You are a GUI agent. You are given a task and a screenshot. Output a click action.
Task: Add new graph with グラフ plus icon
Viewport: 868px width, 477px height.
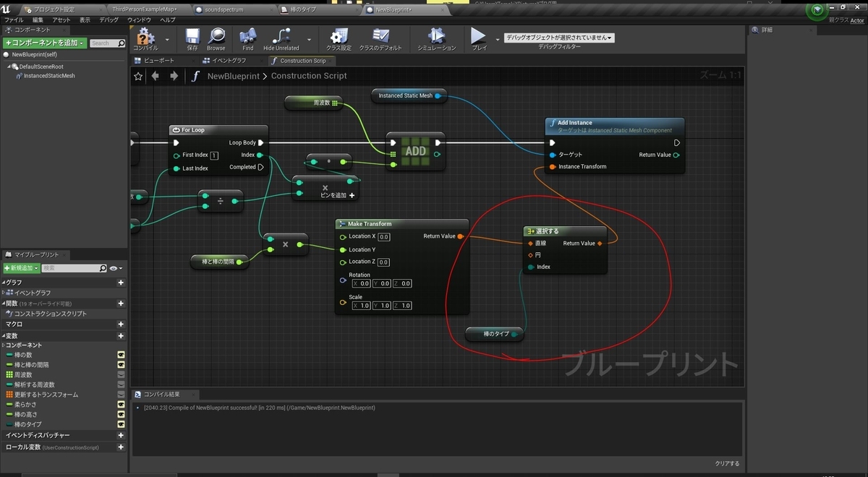[x=121, y=283]
